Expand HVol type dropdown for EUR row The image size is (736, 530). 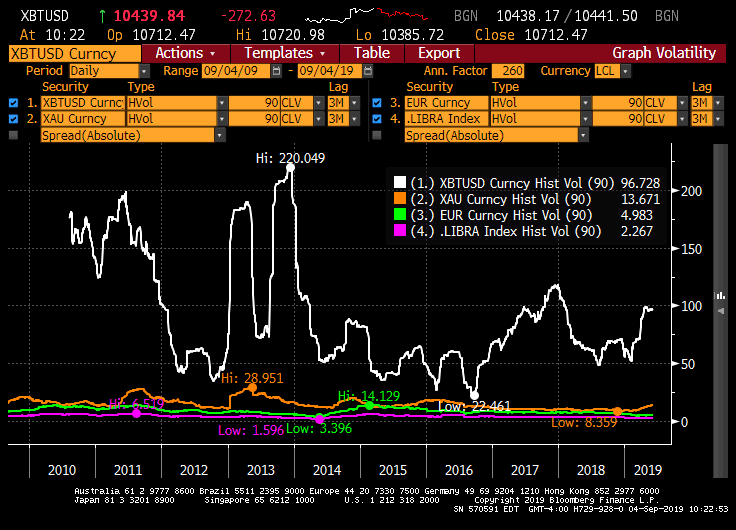pyautogui.click(x=586, y=103)
